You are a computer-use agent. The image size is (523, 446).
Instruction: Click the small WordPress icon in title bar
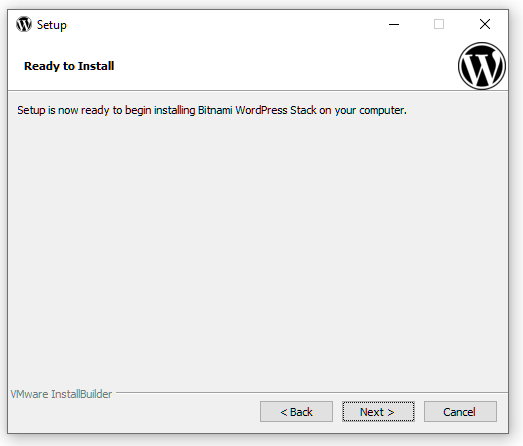(24, 24)
